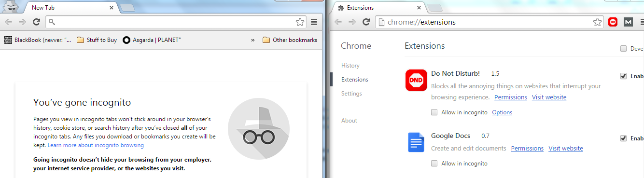Open Chrome menu in incognito window
This screenshot has height=178, width=644.
314,22
